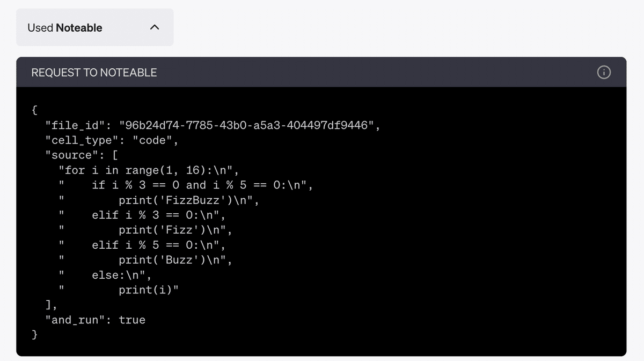This screenshot has width=644, height=361.
Task: Click the opening brace of the JSON request
Action: (34, 110)
